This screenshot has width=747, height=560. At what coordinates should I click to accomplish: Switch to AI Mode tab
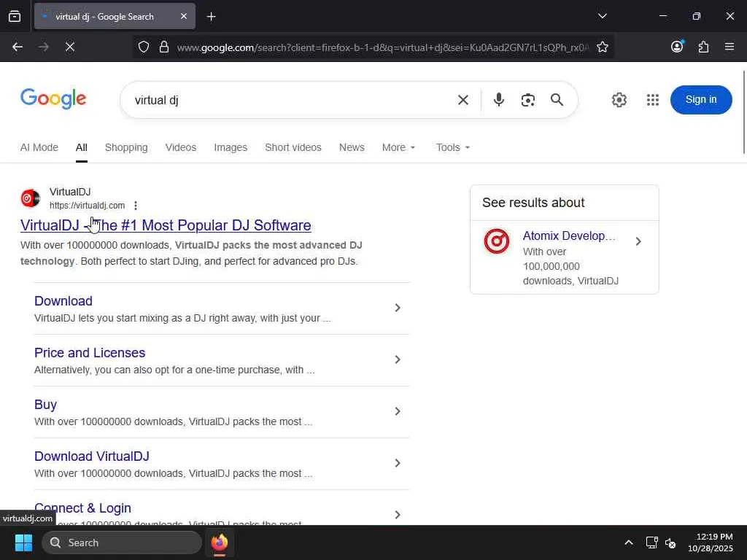39,147
